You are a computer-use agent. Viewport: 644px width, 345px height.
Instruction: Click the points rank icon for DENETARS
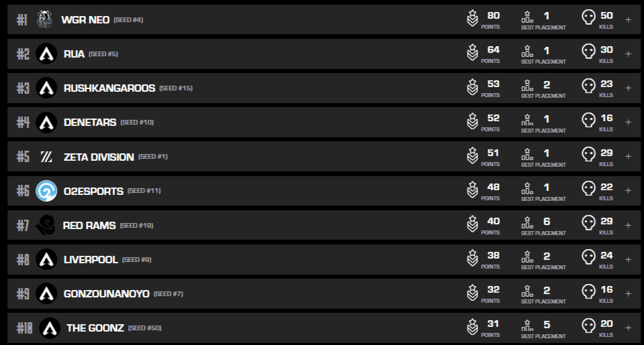pyautogui.click(x=473, y=122)
